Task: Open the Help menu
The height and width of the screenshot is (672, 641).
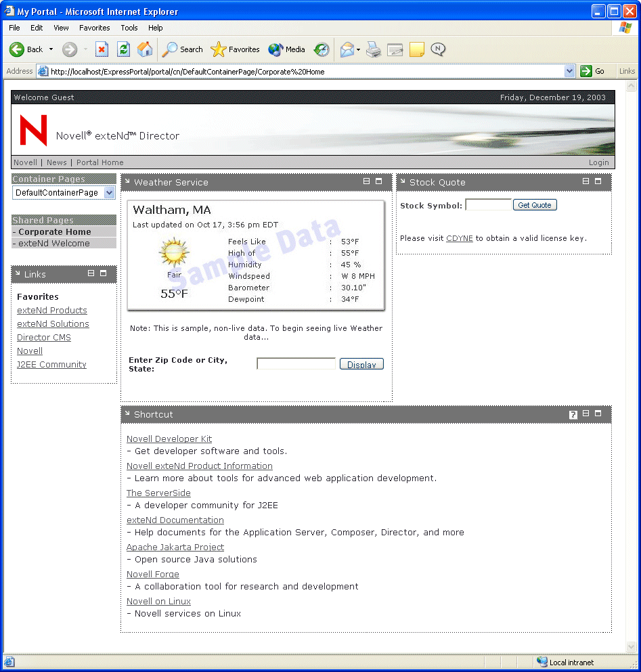Action: 155,28
